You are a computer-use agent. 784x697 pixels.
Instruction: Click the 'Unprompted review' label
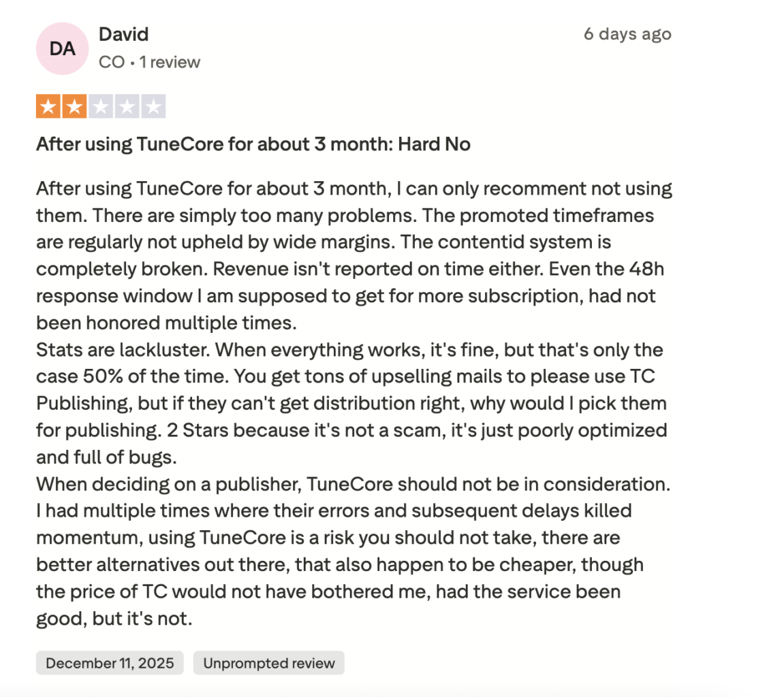268,662
